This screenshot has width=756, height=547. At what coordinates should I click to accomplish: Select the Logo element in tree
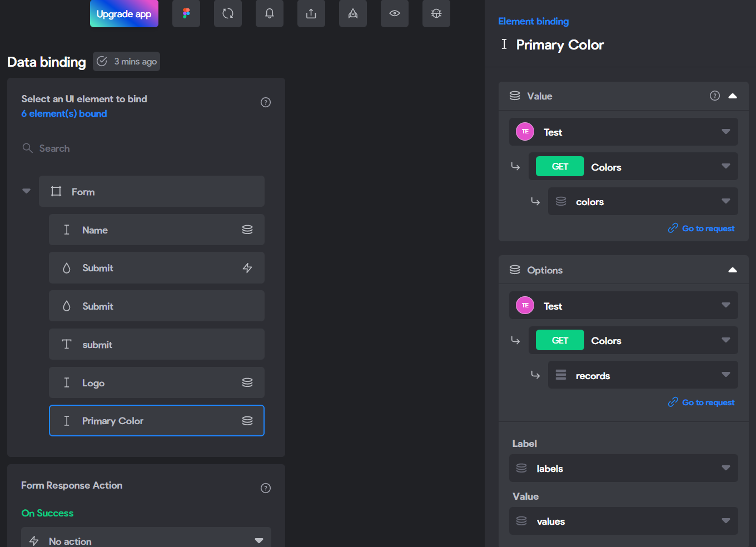point(157,382)
